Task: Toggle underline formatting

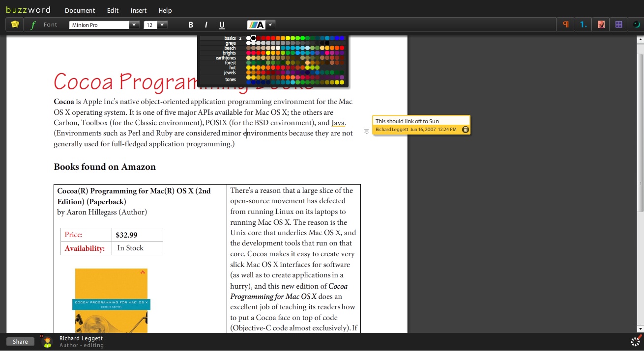Action: point(222,25)
